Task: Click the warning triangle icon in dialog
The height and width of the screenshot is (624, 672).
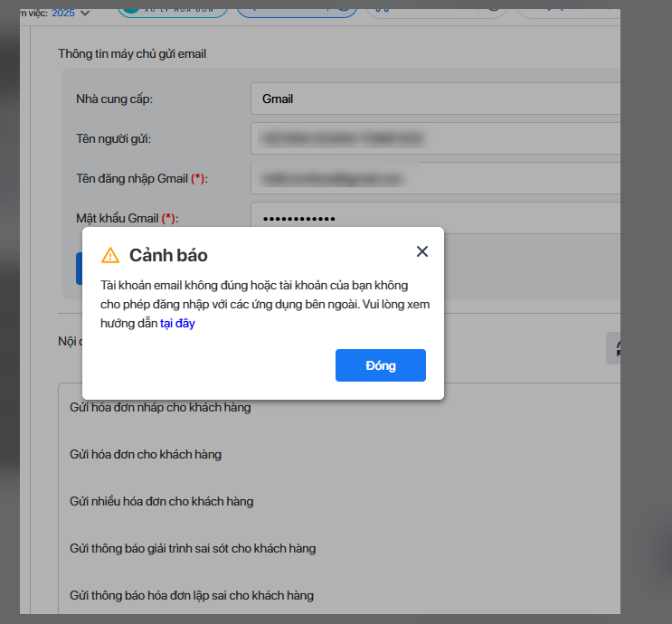Action: (x=110, y=254)
